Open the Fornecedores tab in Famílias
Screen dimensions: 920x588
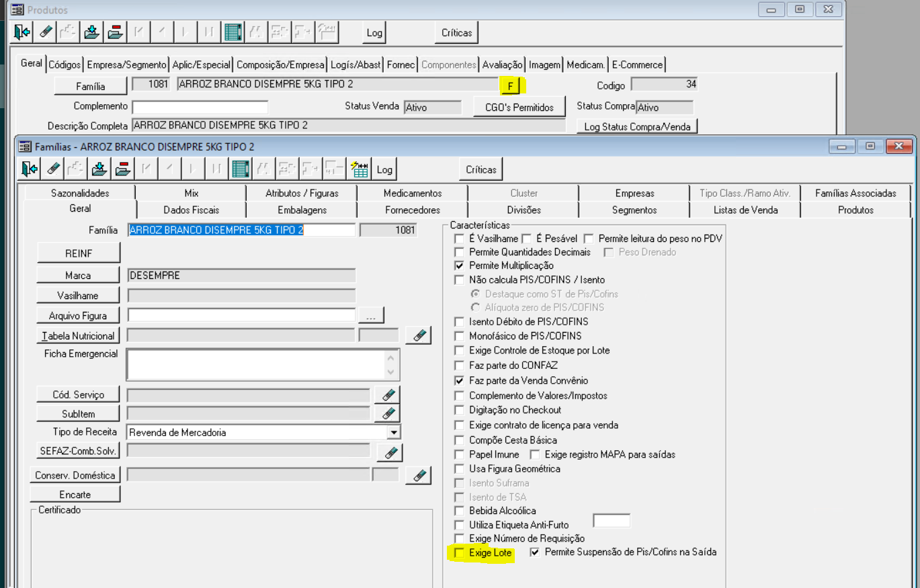413,210
